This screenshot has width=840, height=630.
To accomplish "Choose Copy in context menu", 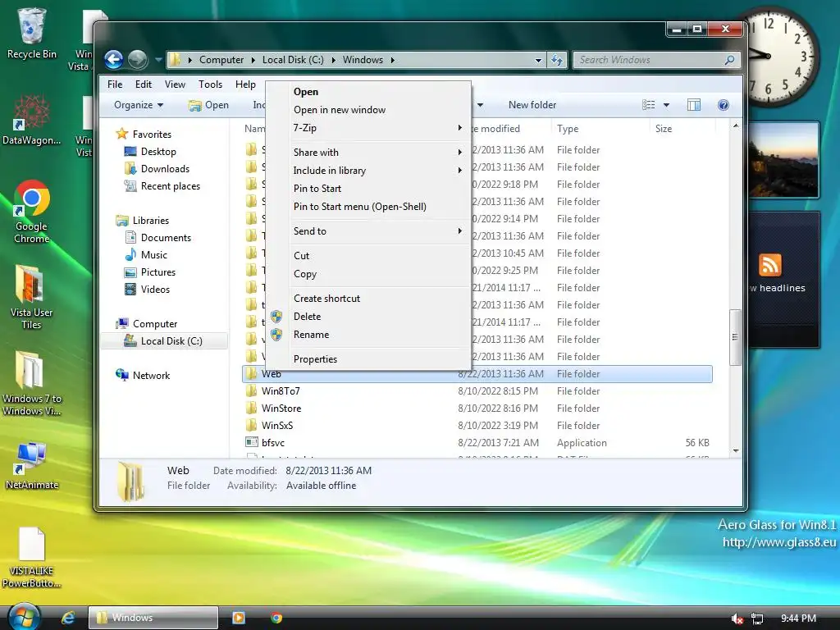I will pyautogui.click(x=368, y=274).
